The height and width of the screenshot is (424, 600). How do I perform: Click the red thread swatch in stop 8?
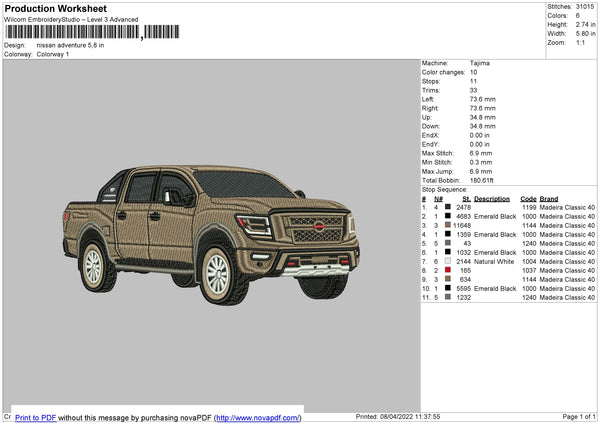coord(447,270)
